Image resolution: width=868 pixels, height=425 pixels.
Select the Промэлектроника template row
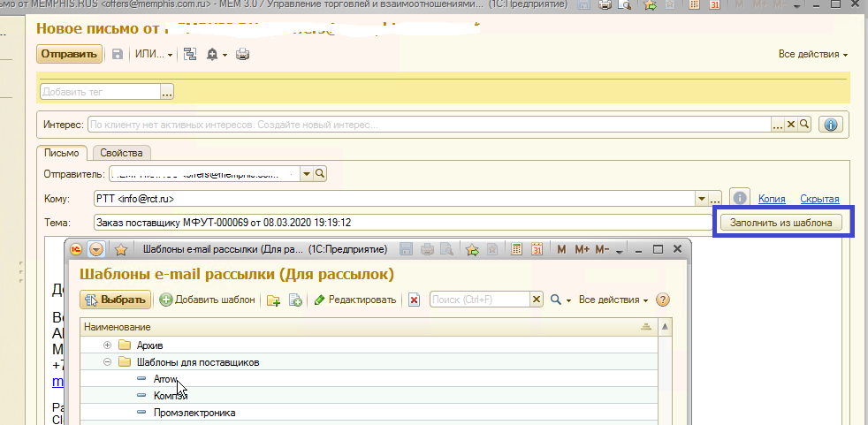(x=194, y=413)
